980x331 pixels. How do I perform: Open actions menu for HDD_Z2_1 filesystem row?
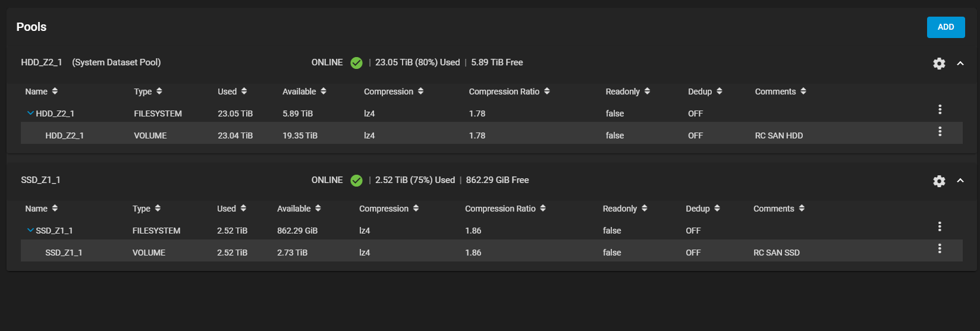click(940, 109)
